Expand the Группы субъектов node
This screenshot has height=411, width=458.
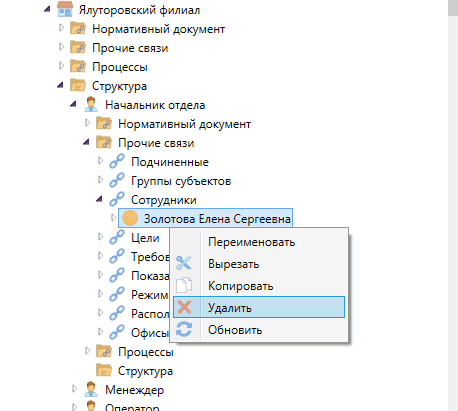(x=100, y=180)
